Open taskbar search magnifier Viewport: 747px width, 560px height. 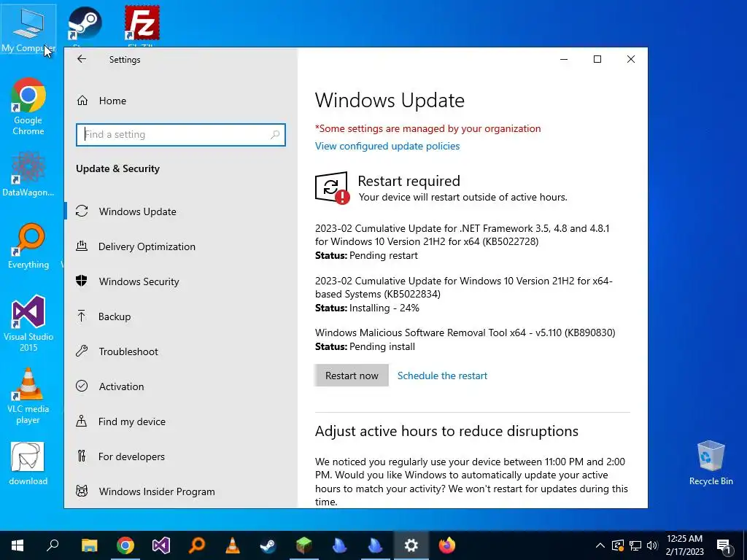53,545
